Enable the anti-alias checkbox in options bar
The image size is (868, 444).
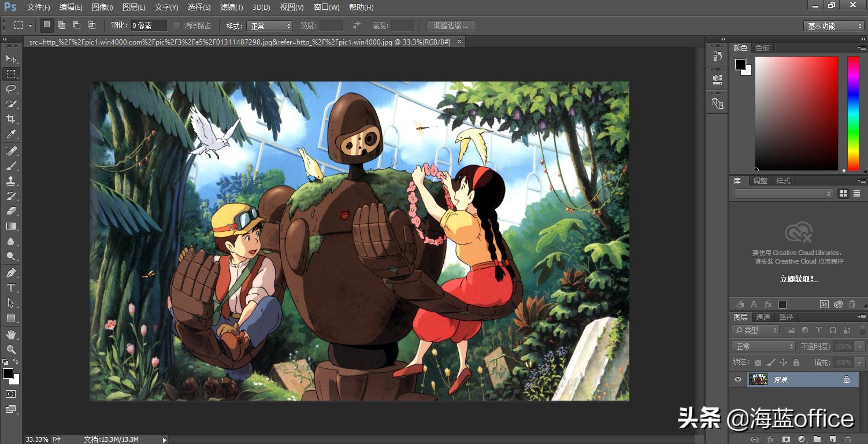177,25
